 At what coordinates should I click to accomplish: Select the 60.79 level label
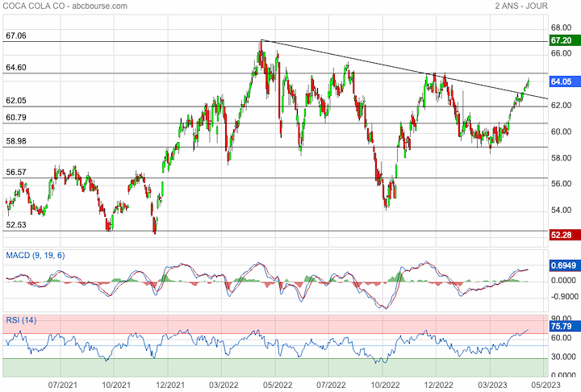16,118
